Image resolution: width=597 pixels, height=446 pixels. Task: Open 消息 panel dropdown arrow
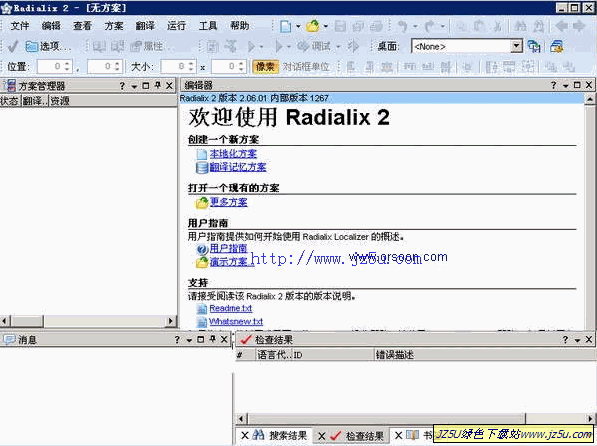[189, 340]
